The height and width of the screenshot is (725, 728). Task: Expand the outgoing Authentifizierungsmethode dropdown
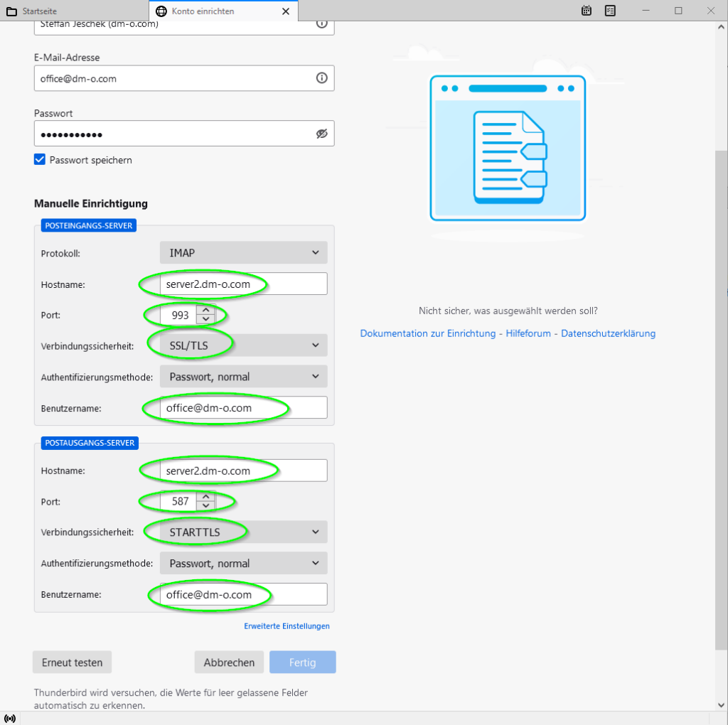click(x=243, y=563)
